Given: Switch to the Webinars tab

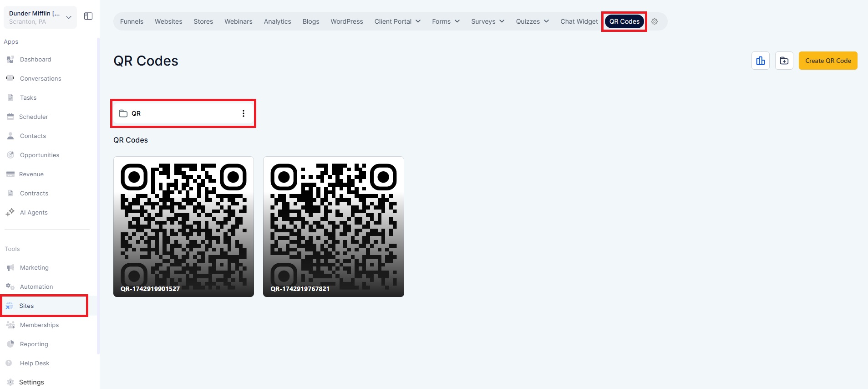Looking at the screenshot, I should [x=239, y=21].
